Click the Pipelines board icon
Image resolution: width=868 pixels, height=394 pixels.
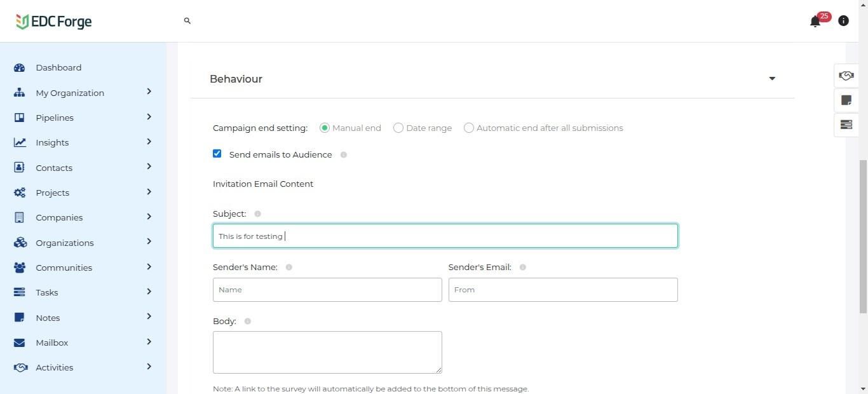pyautogui.click(x=20, y=118)
